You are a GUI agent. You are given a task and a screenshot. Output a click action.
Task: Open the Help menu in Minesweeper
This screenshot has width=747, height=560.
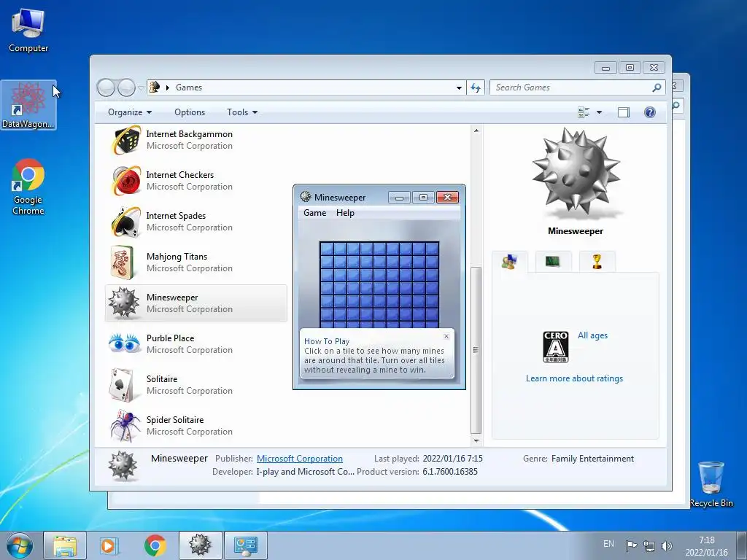coord(345,213)
